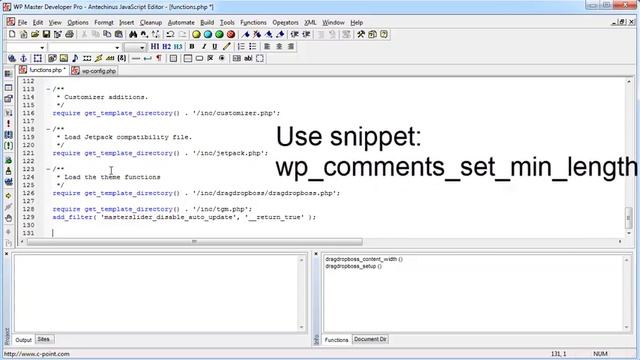Click the radio button insert icon
The width and height of the screenshot is (640, 360).
click(222, 58)
